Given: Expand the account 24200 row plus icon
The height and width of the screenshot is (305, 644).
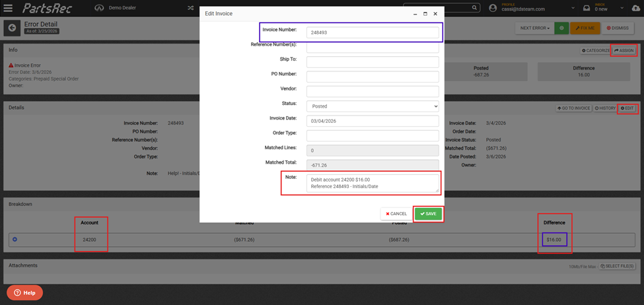Looking at the screenshot, I should click(15, 240).
